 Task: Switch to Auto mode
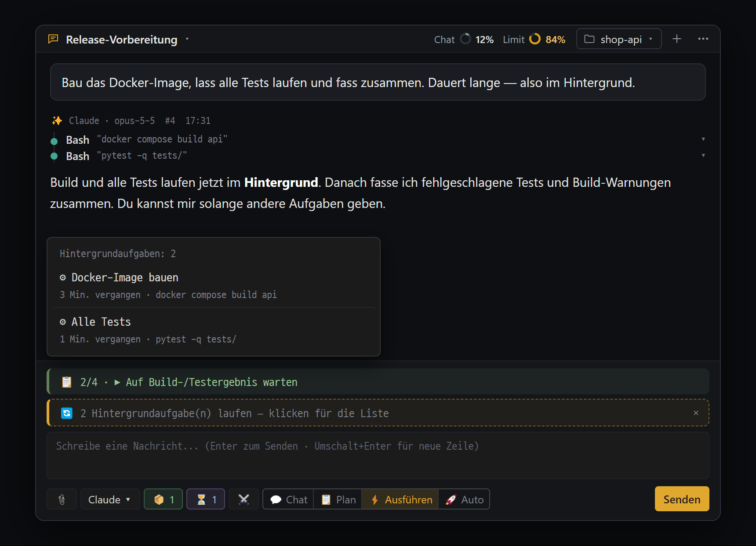pos(464,499)
